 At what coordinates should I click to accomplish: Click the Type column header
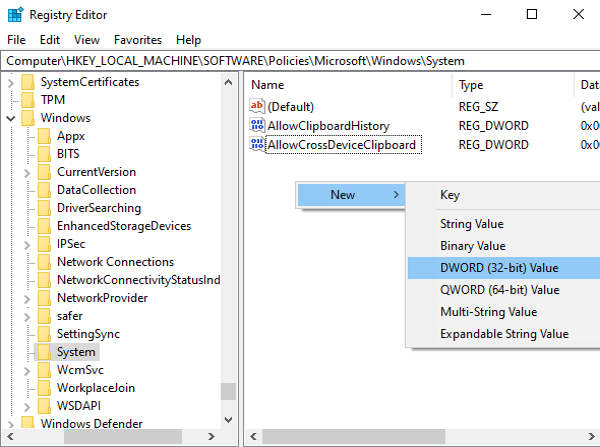(x=514, y=85)
